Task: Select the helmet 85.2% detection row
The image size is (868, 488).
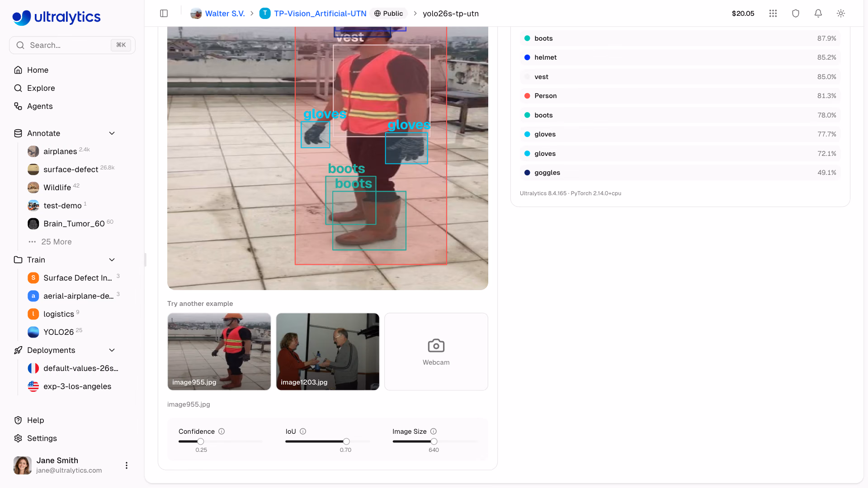Action: 680,57
